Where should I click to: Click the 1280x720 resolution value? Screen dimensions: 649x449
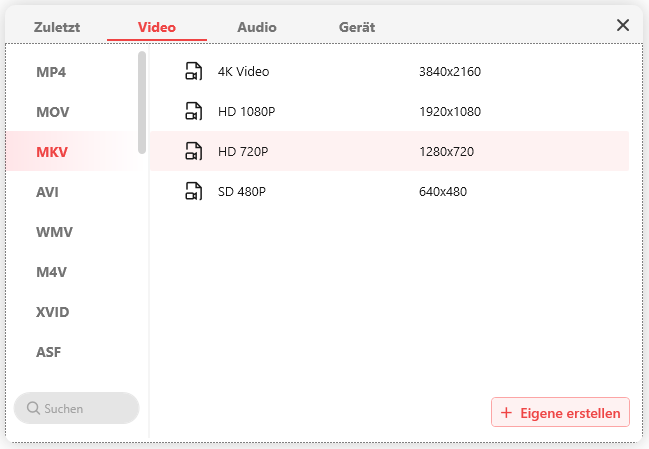pyautogui.click(x=446, y=151)
